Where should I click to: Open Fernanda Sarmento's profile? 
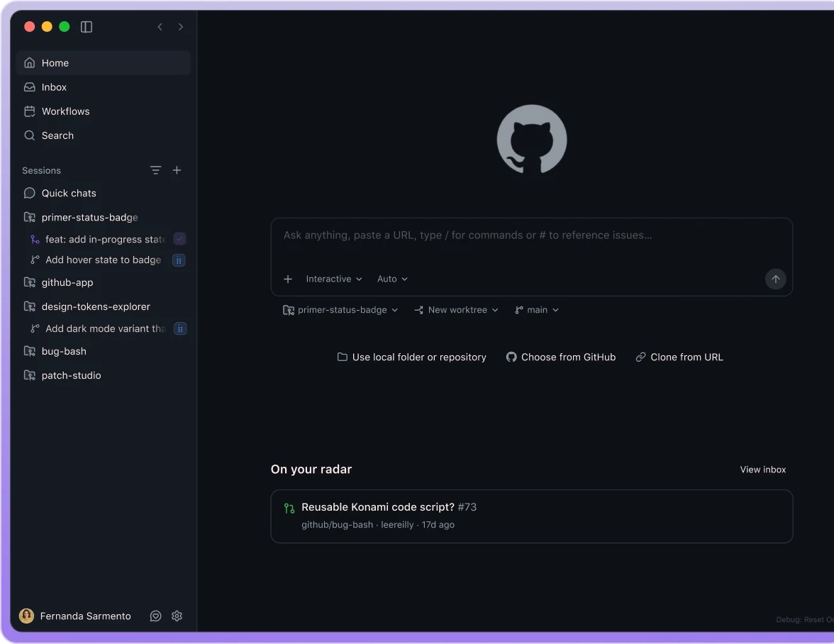point(75,616)
